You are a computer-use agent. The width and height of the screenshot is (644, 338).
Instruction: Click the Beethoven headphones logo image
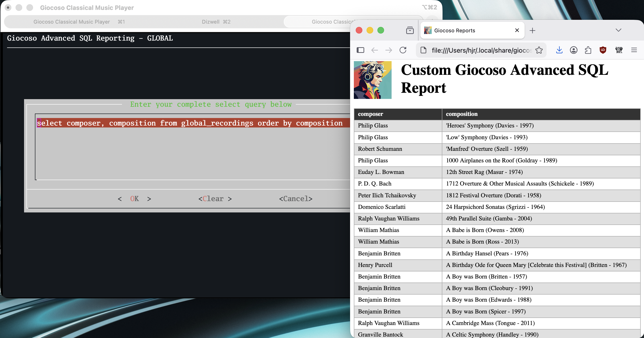[372, 80]
